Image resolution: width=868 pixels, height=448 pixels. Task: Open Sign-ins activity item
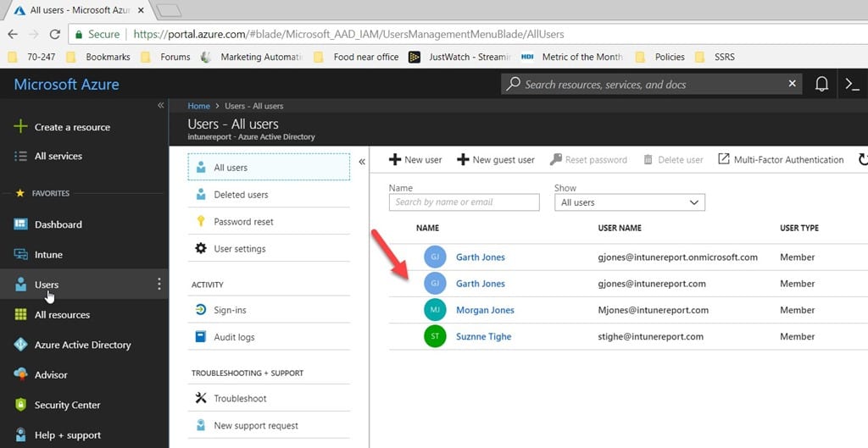pos(269,310)
